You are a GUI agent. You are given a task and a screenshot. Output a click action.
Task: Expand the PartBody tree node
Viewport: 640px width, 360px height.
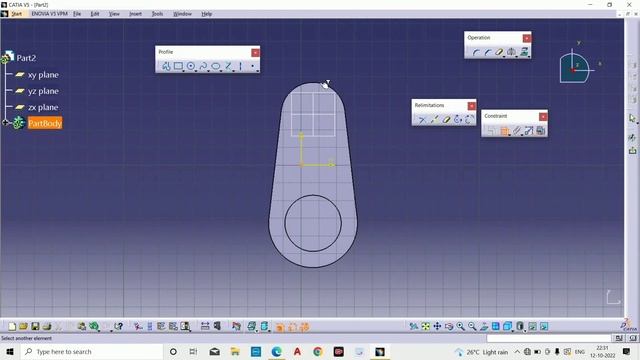[5, 123]
